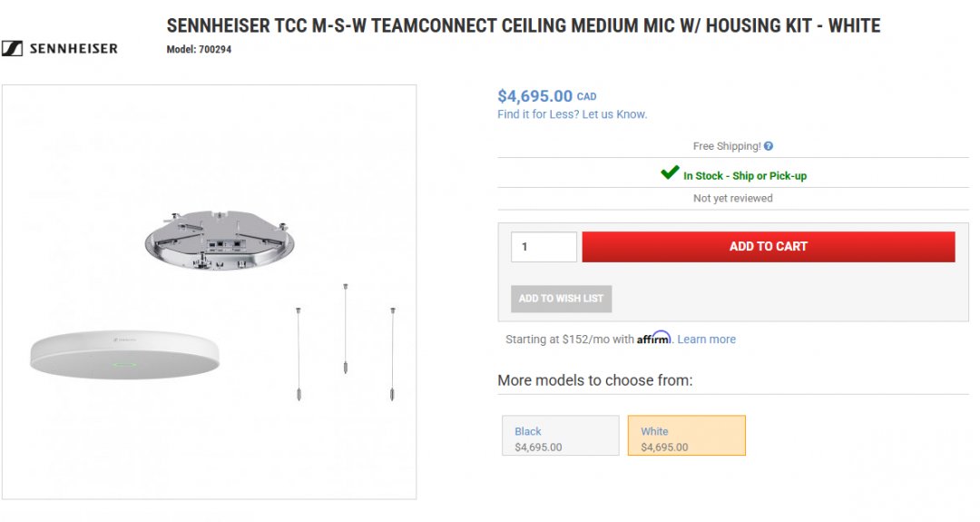Open the Affirm 'Learn more' link
Image resolution: width=980 pixels, height=522 pixels.
(x=706, y=340)
